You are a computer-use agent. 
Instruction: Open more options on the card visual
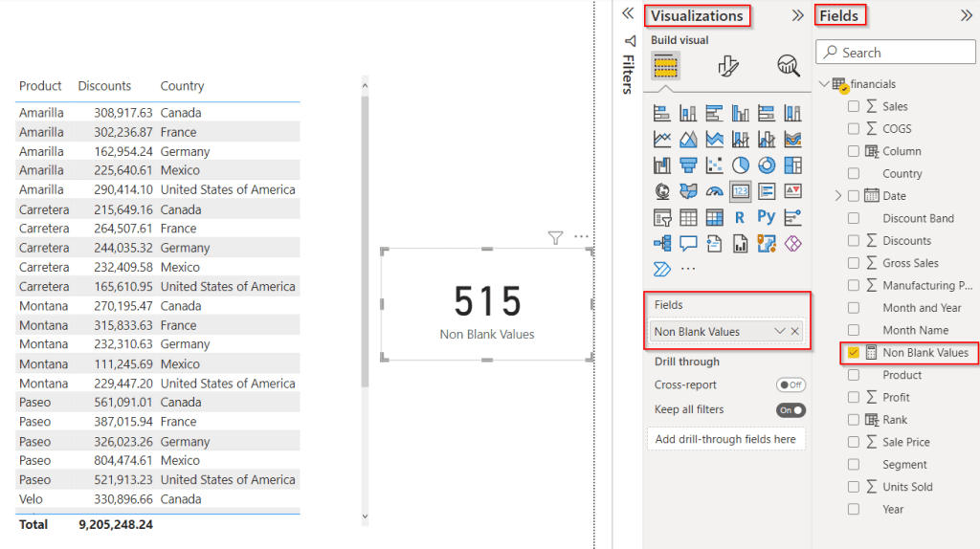[581, 236]
